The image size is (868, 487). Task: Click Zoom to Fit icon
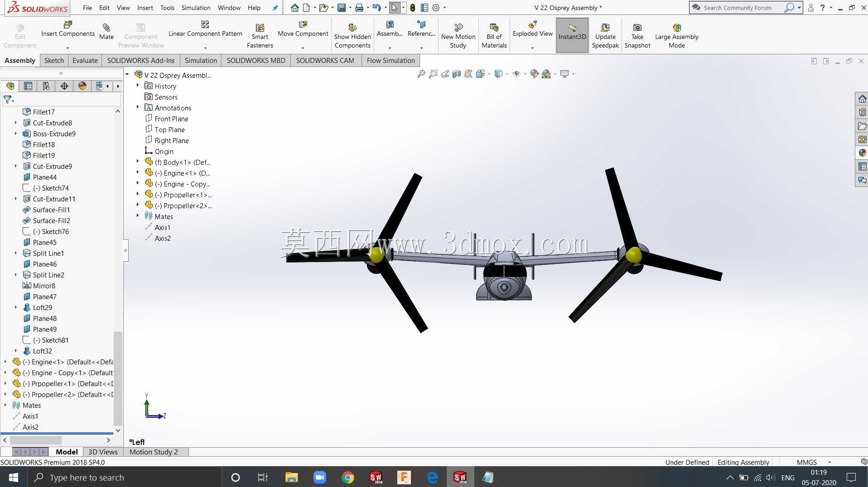[421, 74]
